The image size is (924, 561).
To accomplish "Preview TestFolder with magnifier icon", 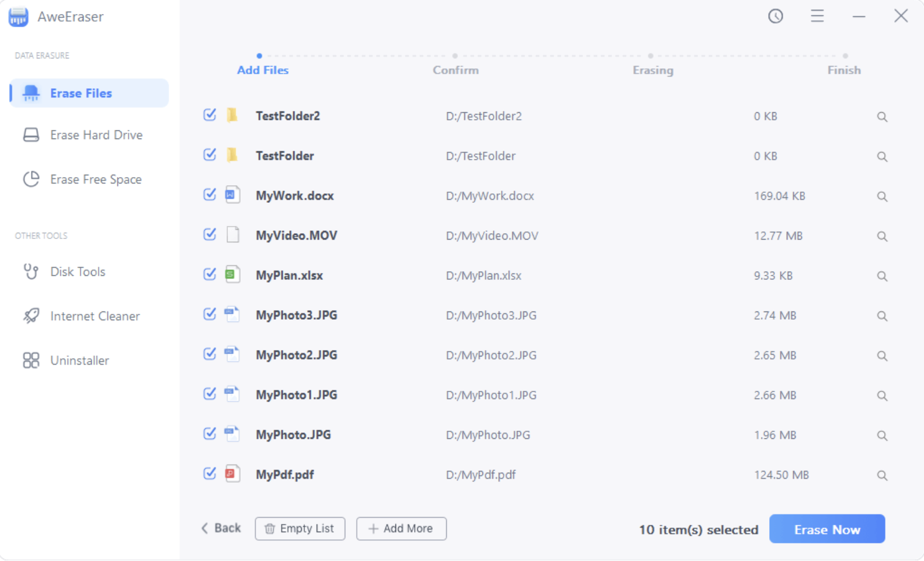I will point(882,157).
